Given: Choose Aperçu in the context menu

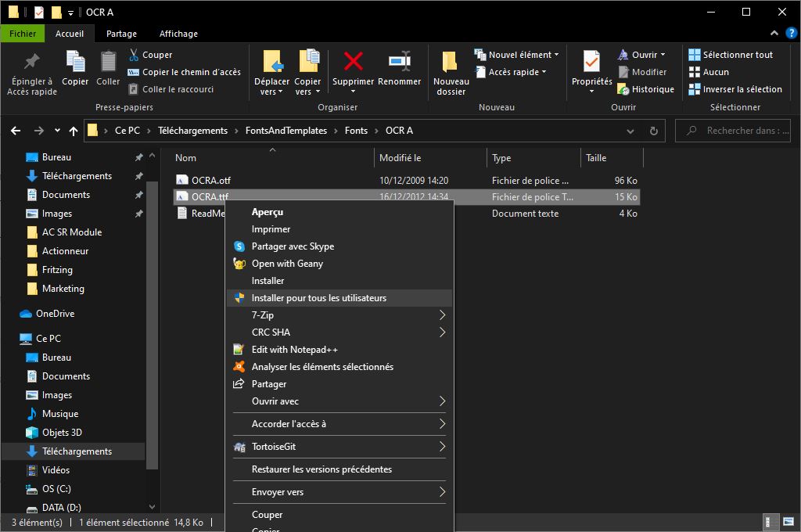Looking at the screenshot, I should tap(339, 212).
